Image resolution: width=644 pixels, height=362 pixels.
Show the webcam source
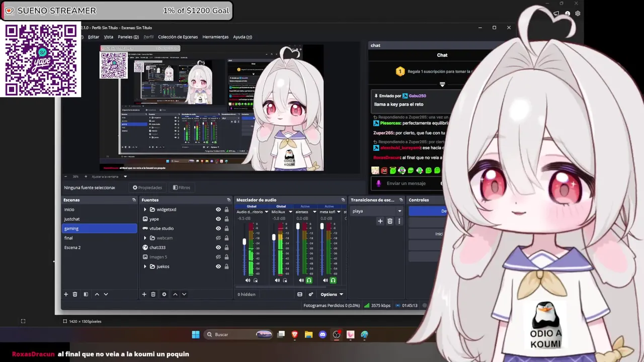[x=218, y=238]
